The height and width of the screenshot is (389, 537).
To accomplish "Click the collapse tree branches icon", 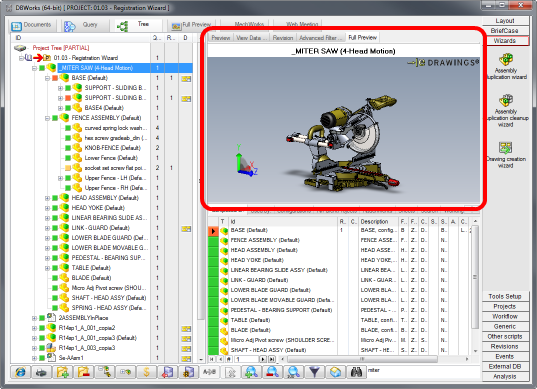I will point(104,372).
